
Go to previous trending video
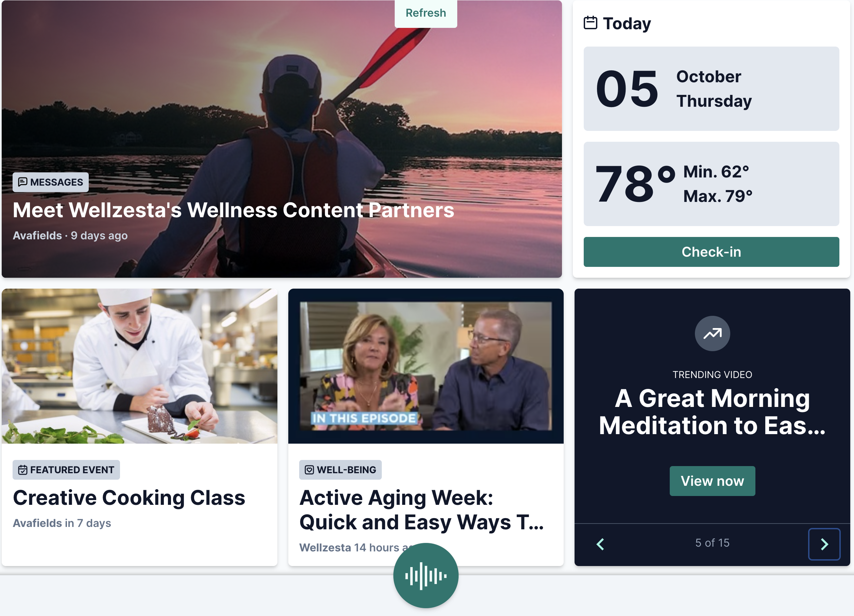(601, 544)
